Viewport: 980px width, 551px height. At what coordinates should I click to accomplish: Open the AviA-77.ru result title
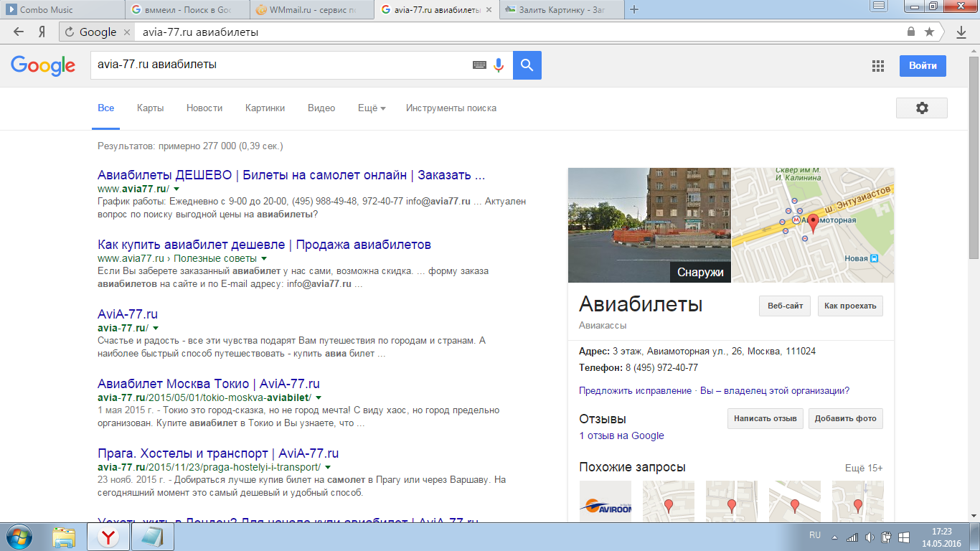pyautogui.click(x=128, y=314)
